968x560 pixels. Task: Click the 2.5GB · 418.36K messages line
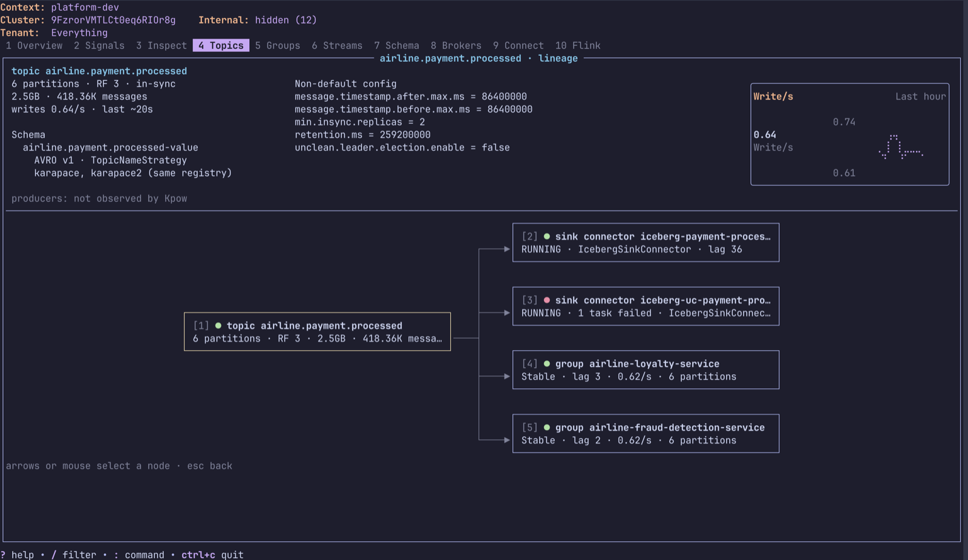point(79,96)
